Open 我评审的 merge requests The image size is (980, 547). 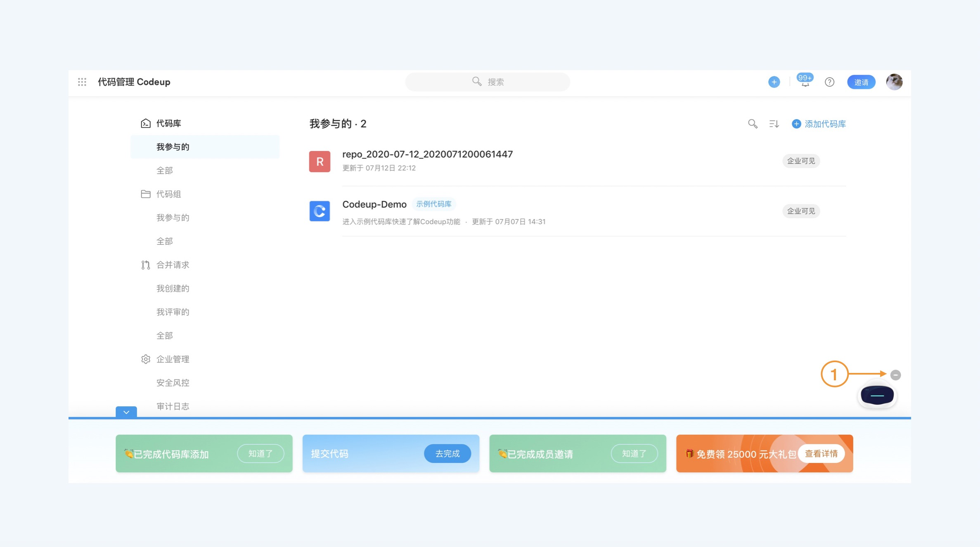tap(173, 312)
